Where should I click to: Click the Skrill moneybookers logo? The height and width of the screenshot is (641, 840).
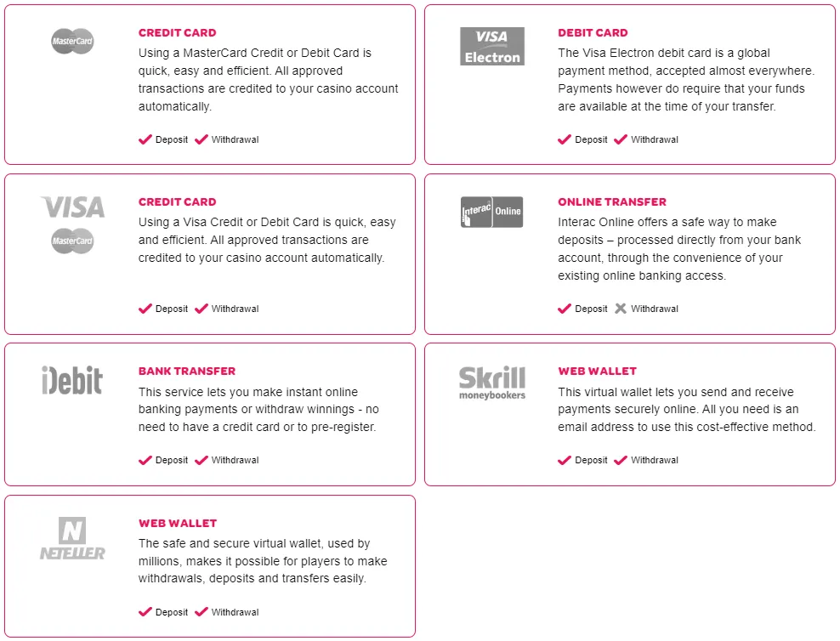coord(491,382)
